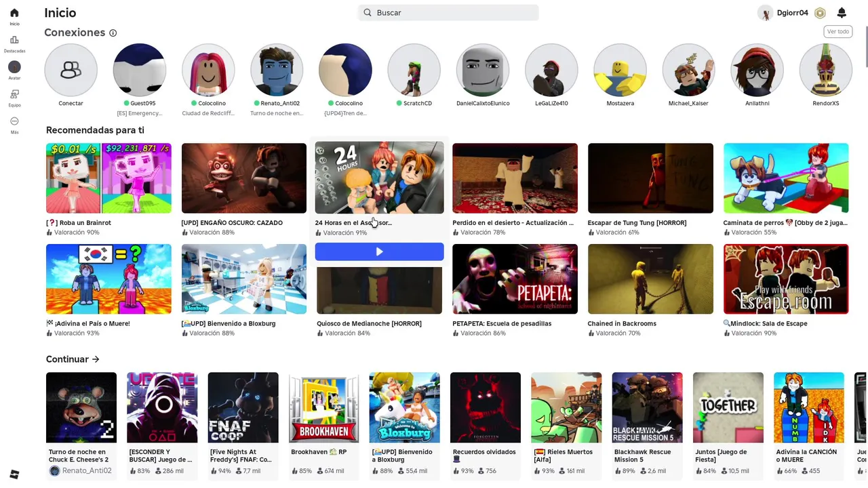This screenshot has width=868, height=488.
Task: Open Michael_Kaiser's avatar
Action: tap(688, 70)
